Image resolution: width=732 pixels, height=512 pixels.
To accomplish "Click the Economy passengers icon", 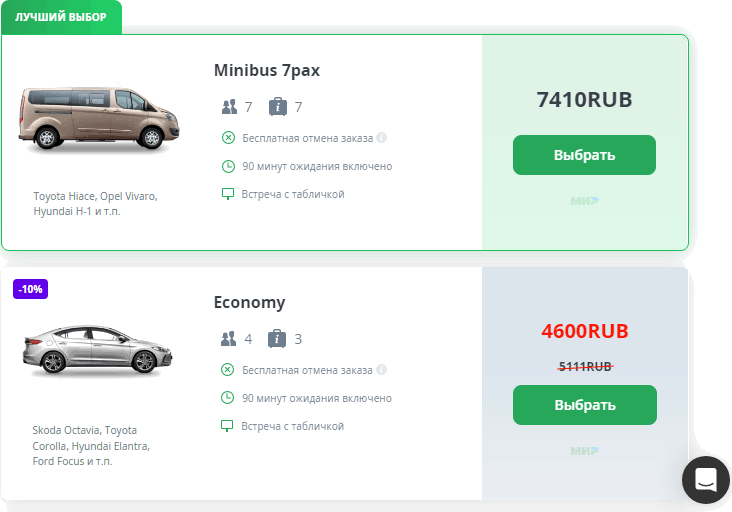I will (x=229, y=339).
